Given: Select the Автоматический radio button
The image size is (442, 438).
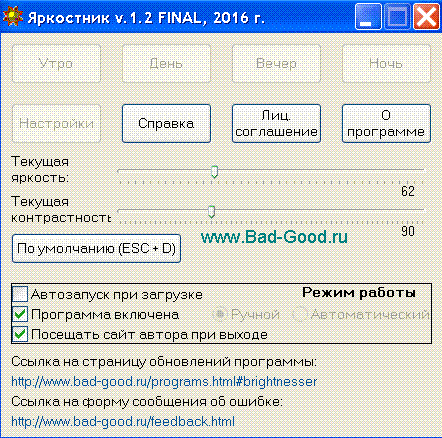Looking at the screenshot, I should tap(299, 314).
